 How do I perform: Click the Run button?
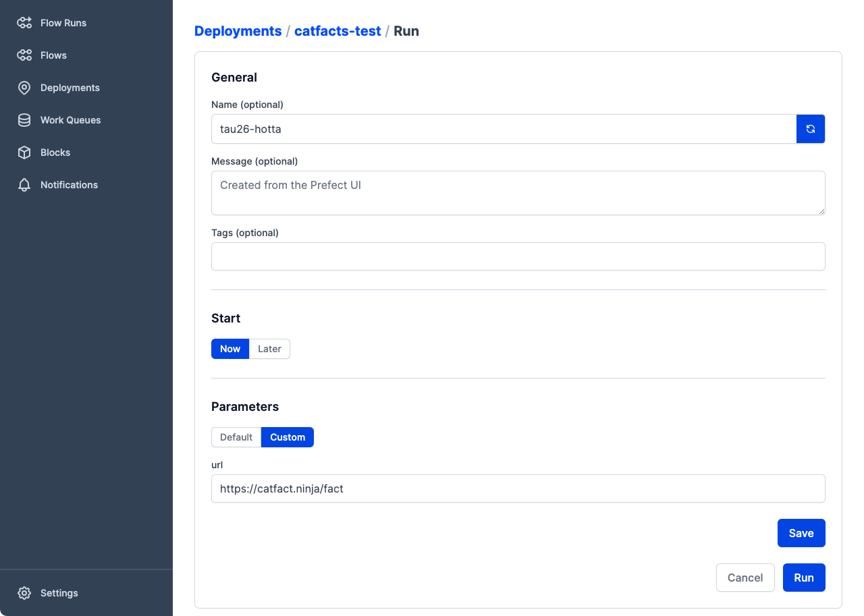tap(804, 578)
